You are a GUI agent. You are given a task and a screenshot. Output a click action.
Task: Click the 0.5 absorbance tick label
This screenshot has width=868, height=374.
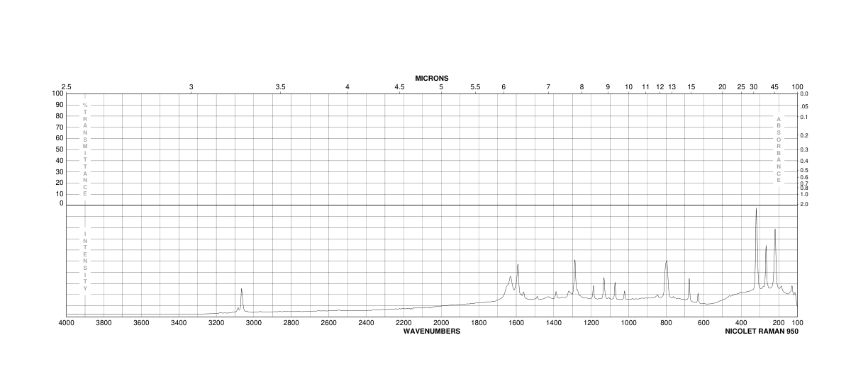tap(804, 170)
